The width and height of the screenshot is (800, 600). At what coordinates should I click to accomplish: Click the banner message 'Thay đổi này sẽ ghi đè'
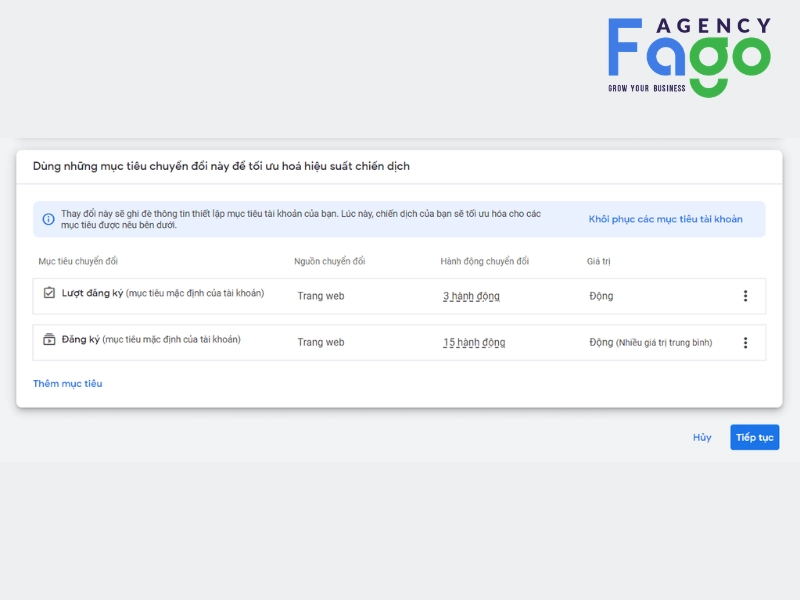point(301,219)
